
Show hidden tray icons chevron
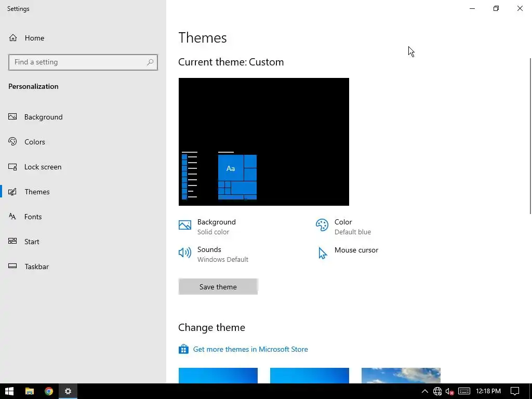click(424, 391)
